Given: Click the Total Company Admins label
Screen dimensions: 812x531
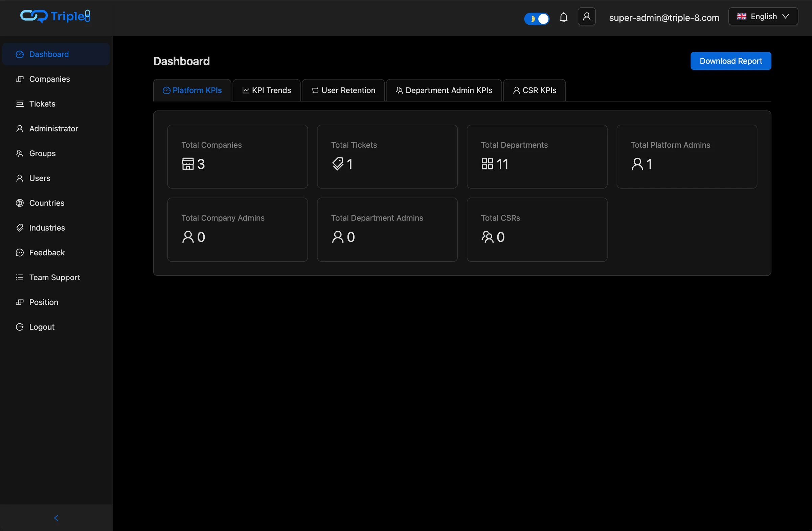Looking at the screenshot, I should [x=223, y=218].
